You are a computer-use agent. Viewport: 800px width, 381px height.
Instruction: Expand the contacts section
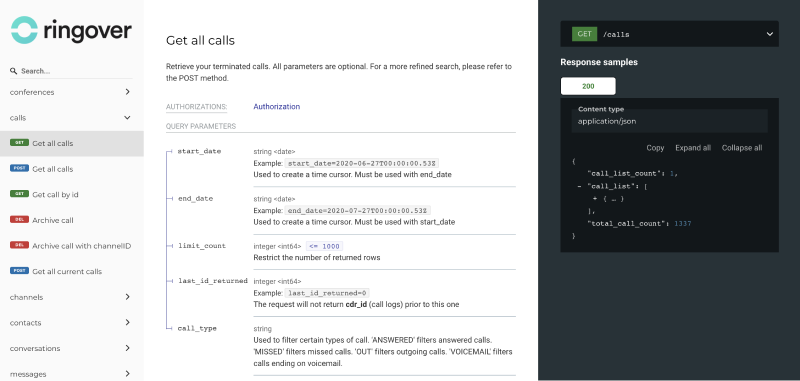[71, 322]
